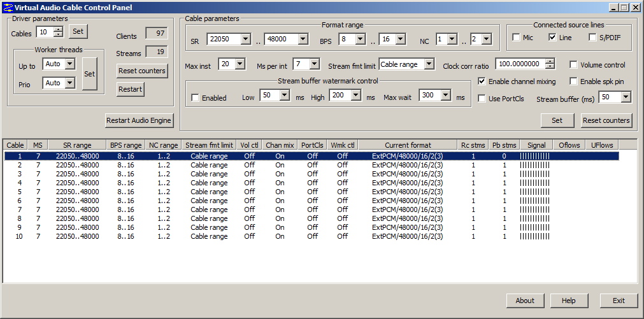Open the worker threads Prio dropdown
Viewport: 644px width, 319px height.
[70, 83]
